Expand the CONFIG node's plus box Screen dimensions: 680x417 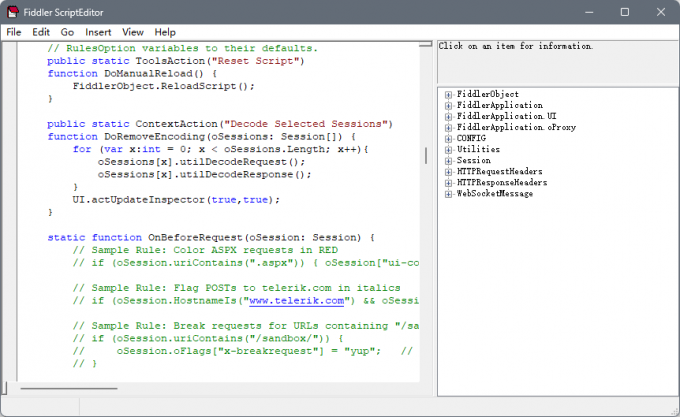(x=449, y=139)
